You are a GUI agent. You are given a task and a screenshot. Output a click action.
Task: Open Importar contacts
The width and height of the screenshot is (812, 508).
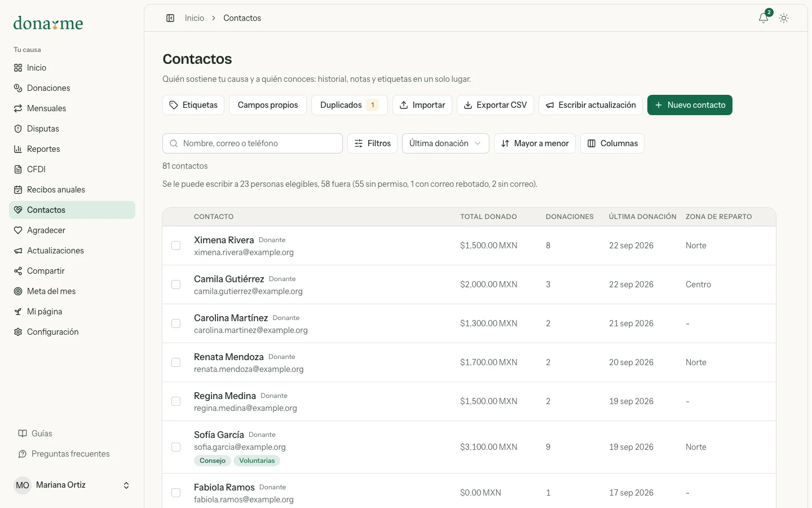tap(422, 105)
